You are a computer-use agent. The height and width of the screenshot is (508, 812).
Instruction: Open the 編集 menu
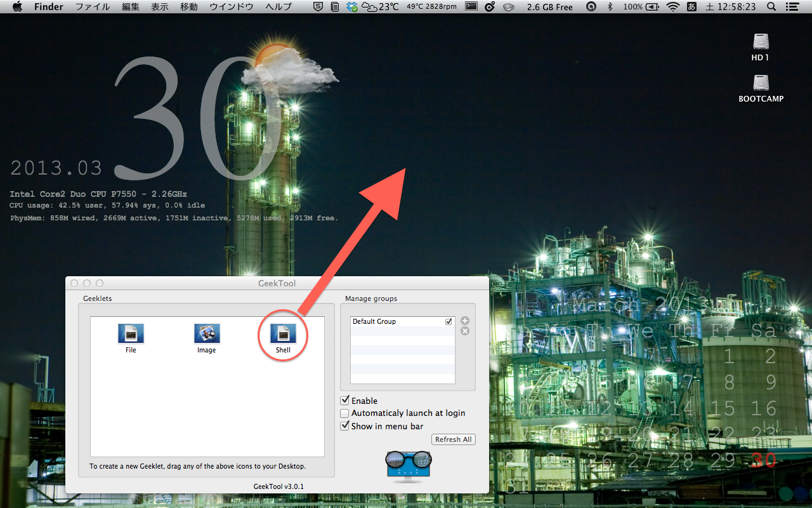pos(131,7)
